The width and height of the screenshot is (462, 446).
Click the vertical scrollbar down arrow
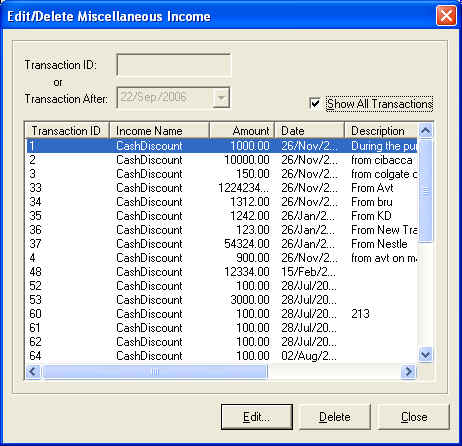point(425,355)
